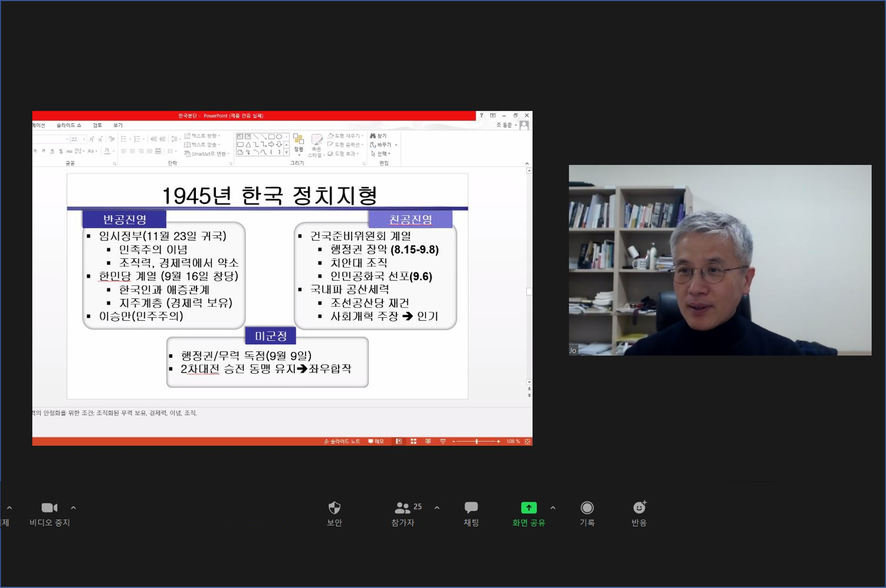Expand share screen options caret
886x588 pixels.
(x=553, y=508)
